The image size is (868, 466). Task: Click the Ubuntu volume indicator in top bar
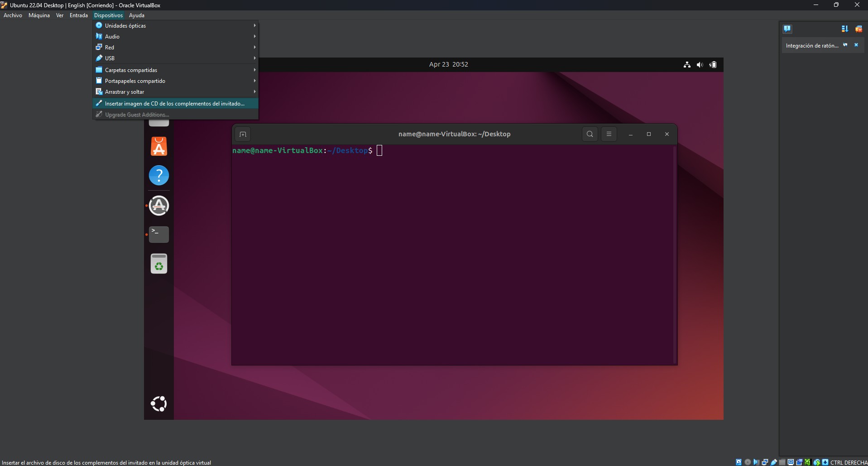coord(700,65)
